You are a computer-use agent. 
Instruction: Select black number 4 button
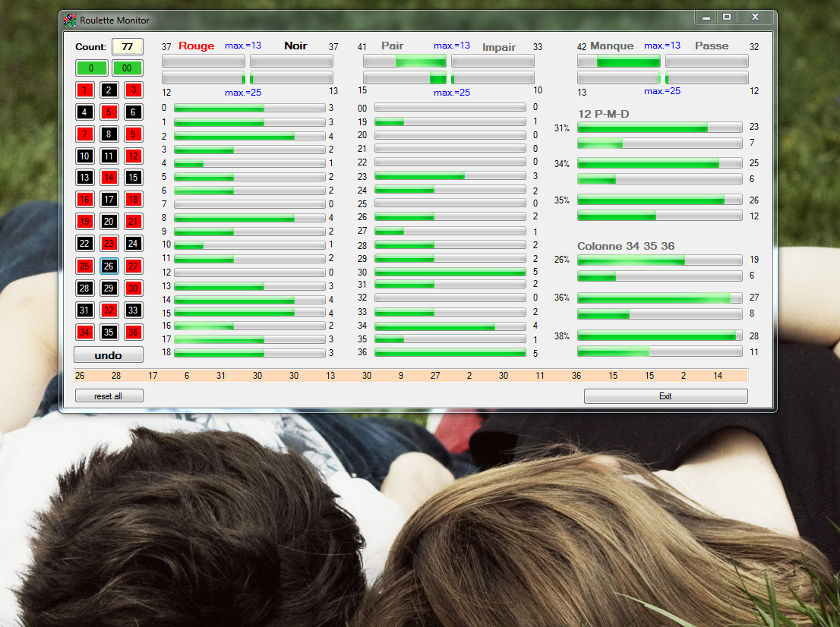(x=84, y=112)
